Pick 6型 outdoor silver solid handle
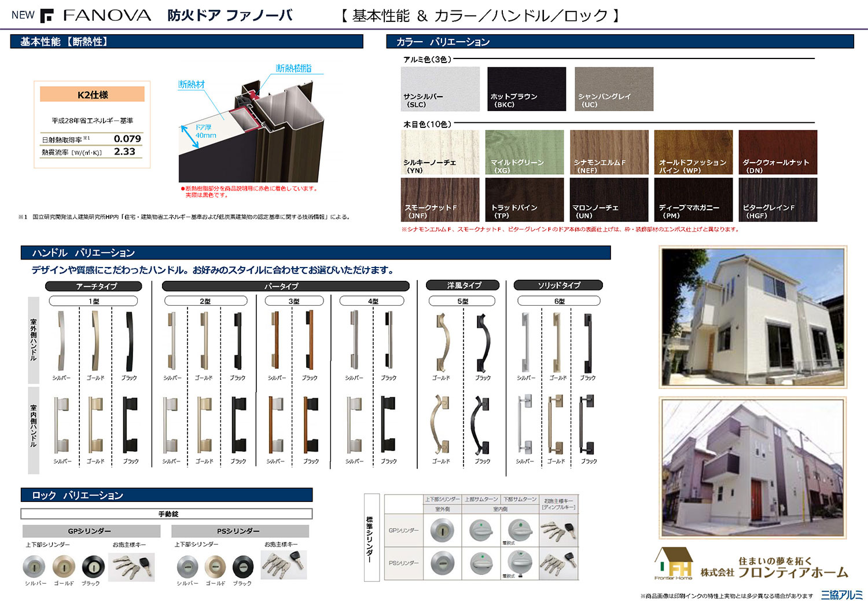The height and width of the screenshot is (601, 868). [x=525, y=343]
